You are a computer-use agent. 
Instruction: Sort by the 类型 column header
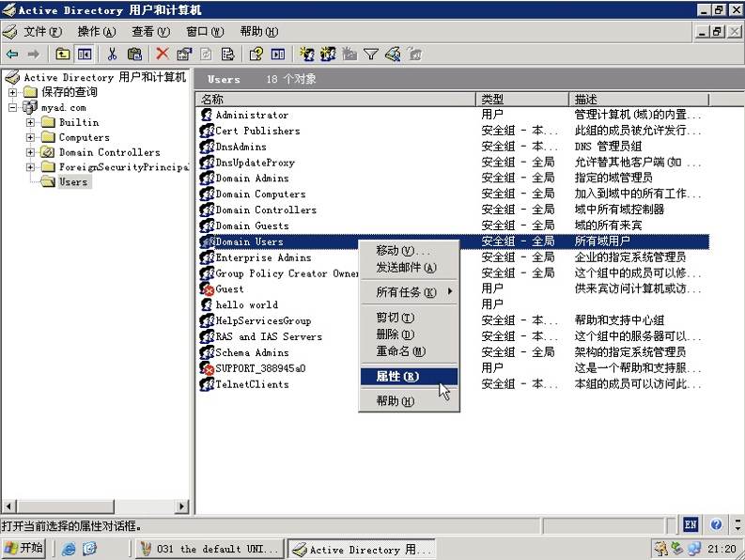(x=522, y=100)
